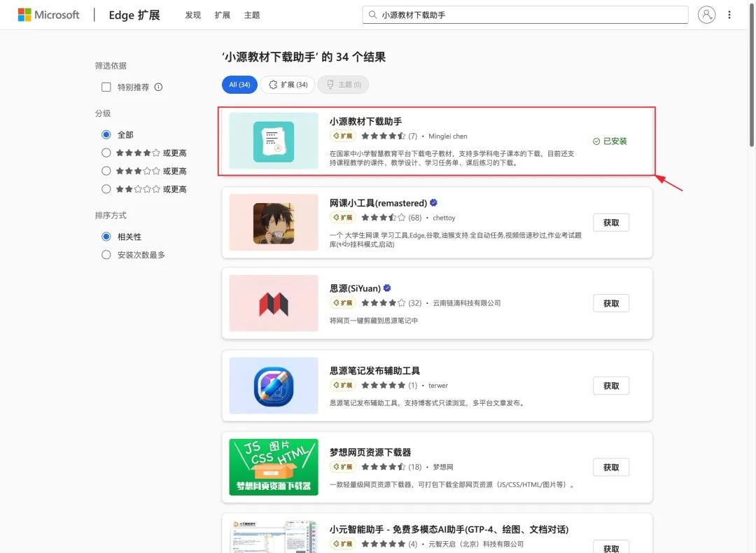Click 梦想网页资源下载器 green thumbnail
This screenshot has width=756, height=553.
pyautogui.click(x=274, y=467)
